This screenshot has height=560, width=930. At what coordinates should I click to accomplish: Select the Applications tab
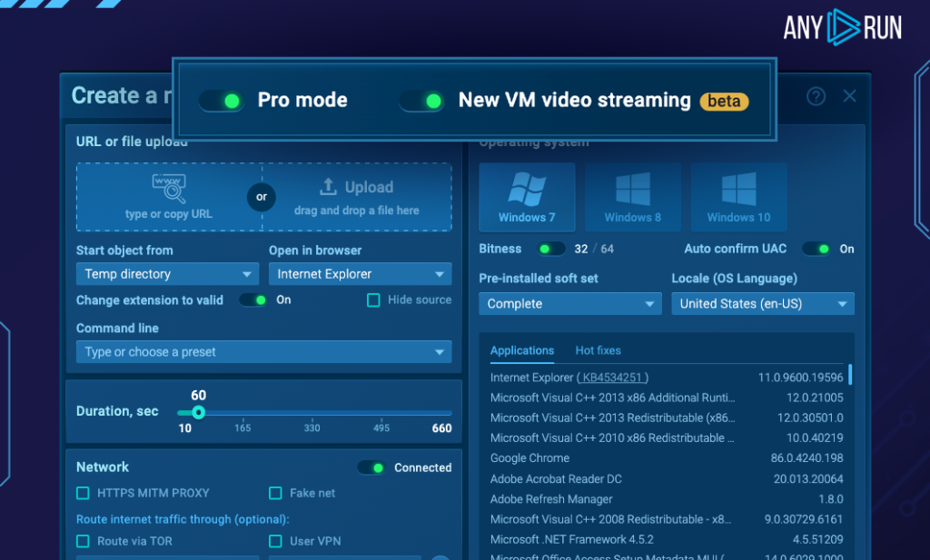pyautogui.click(x=521, y=350)
